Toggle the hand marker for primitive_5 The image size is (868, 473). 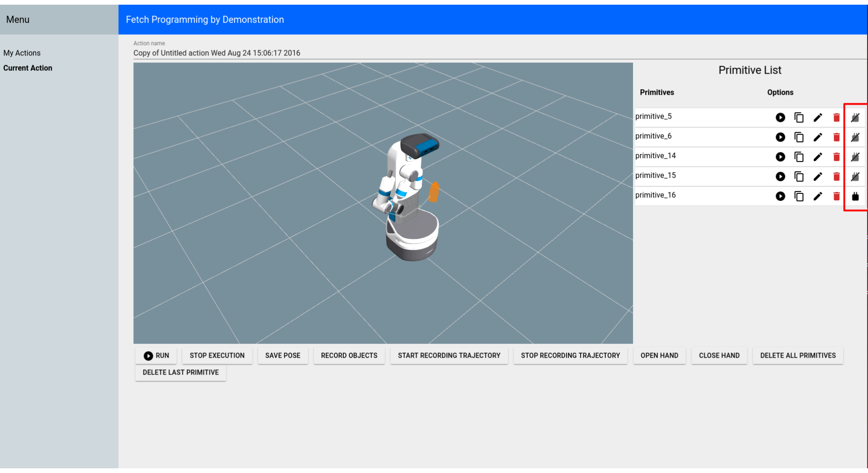coord(855,117)
